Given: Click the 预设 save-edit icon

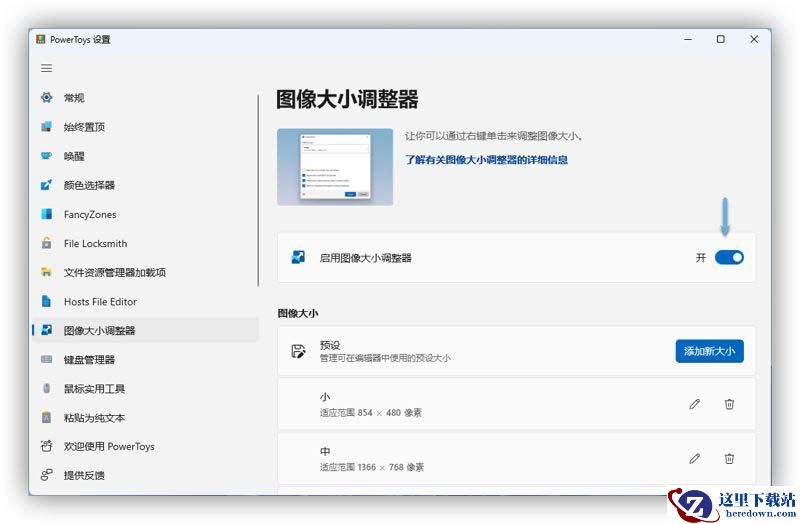Looking at the screenshot, I should coord(298,351).
